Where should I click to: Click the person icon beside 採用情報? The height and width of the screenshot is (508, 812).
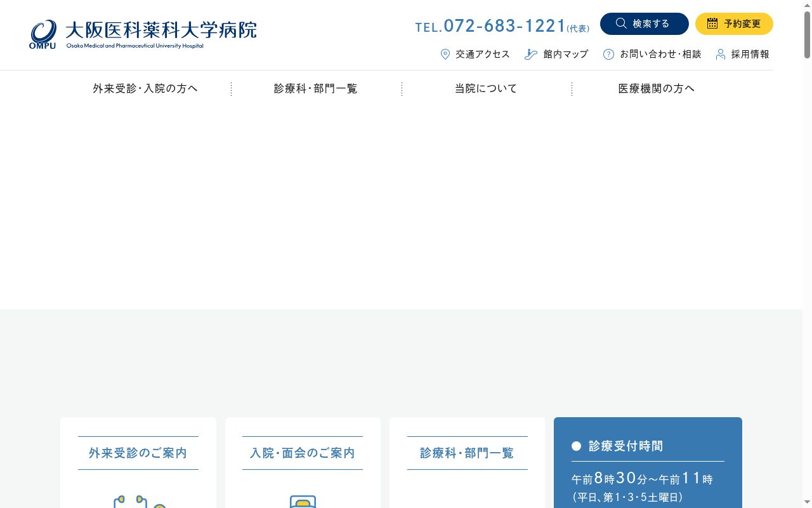721,55
